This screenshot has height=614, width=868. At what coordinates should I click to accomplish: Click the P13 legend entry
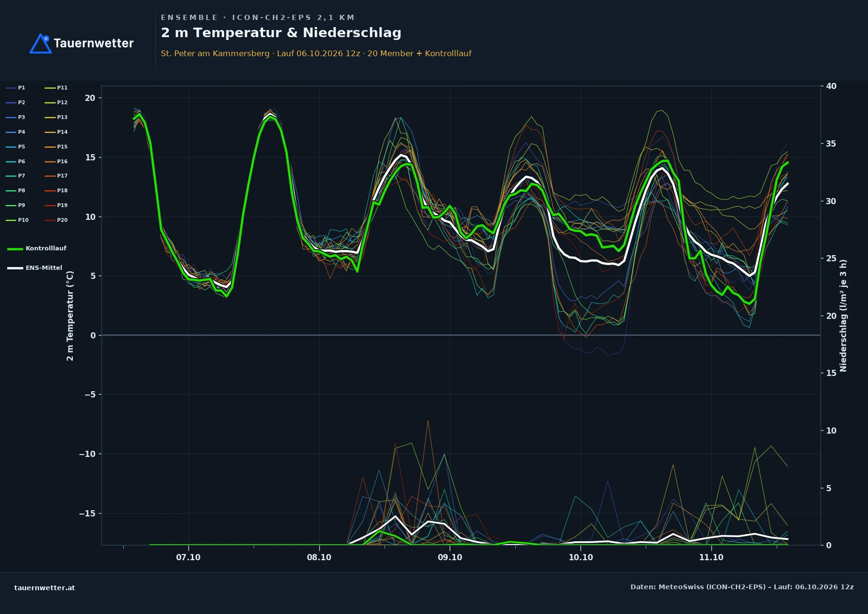pyautogui.click(x=56, y=117)
